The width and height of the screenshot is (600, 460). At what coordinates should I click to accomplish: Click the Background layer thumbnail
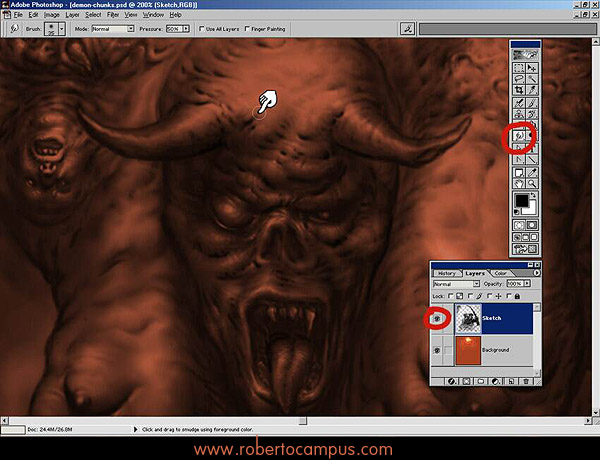pos(469,351)
